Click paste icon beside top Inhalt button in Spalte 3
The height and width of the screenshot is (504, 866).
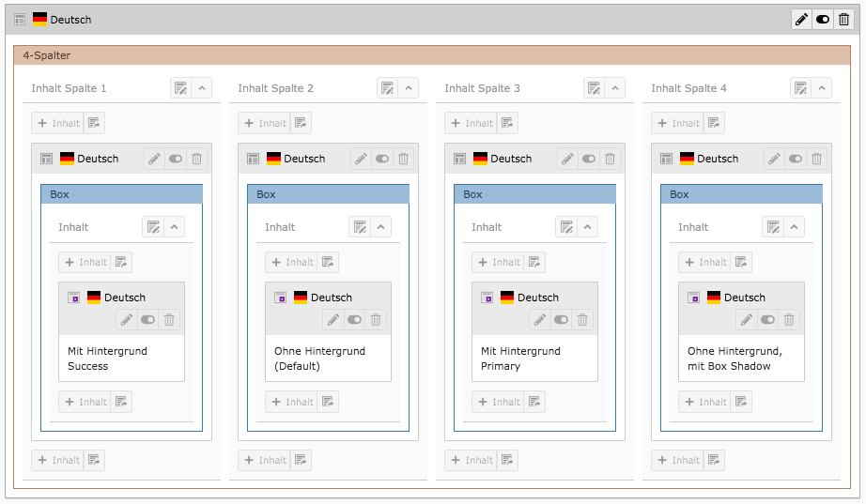[507, 123]
